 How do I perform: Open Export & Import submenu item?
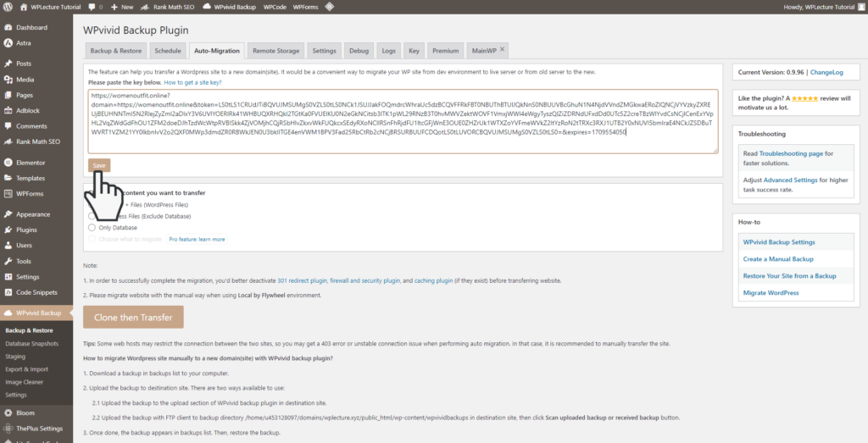tap(26, 369)
